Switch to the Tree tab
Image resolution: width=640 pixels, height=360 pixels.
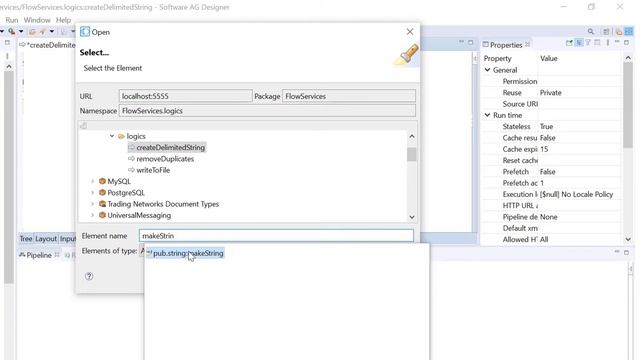(x=26, y=239)
